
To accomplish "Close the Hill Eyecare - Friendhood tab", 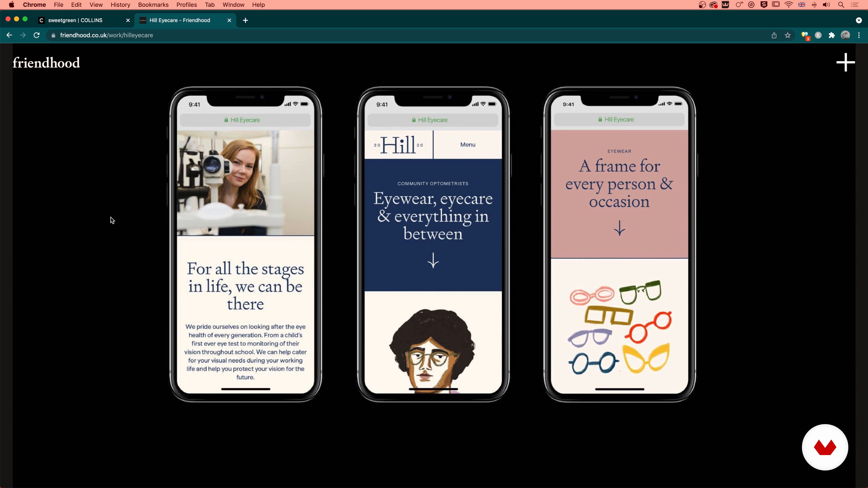I will pyautogui.click(x=229, y=21).
